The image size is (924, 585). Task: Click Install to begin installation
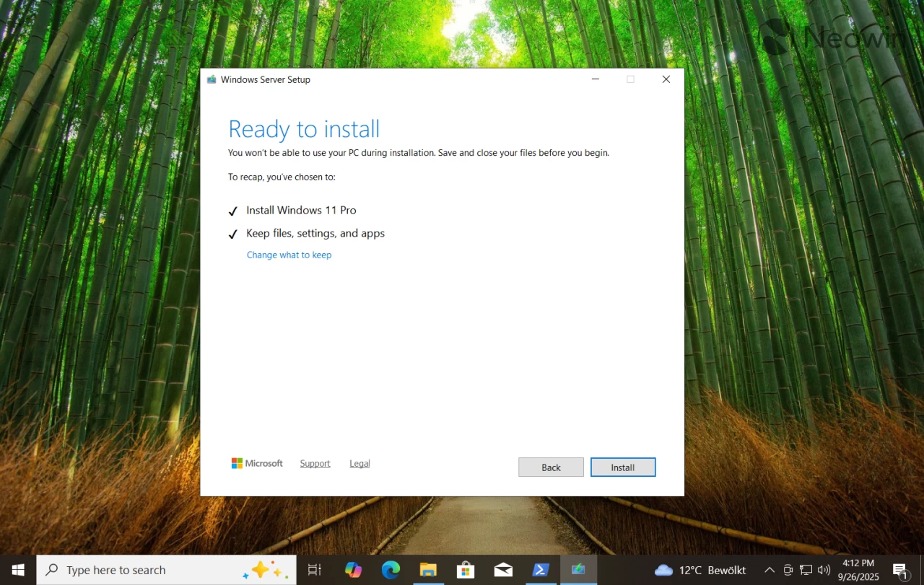click(x=622, y=467)
